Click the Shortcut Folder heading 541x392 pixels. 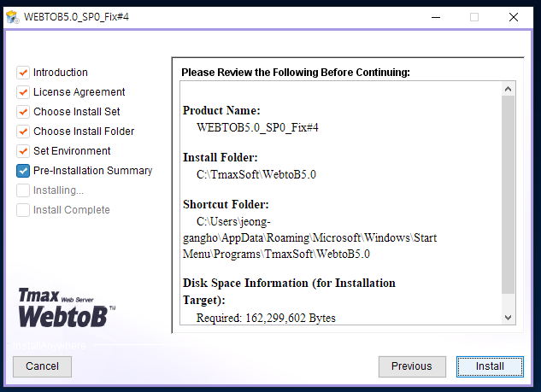226,204
